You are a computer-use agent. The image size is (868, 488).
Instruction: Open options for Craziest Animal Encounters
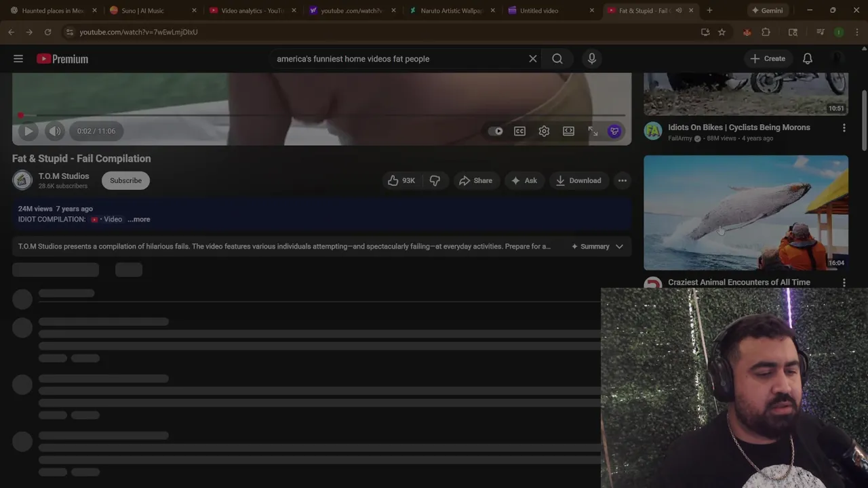pos(844,283)
